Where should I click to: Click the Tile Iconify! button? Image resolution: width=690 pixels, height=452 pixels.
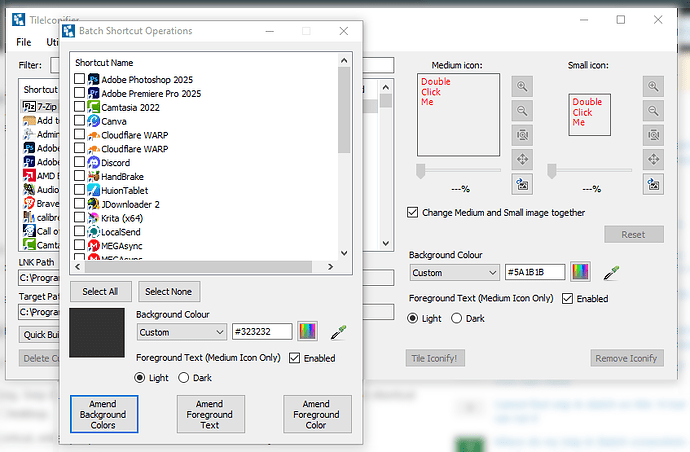[x=435, y=358]
